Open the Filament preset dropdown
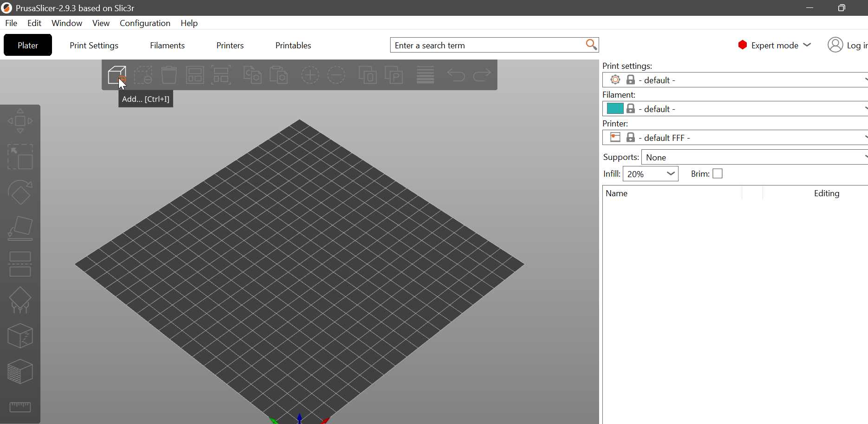Image resolution: width=868 pixels, height=424 pixels. tap(735, 109)
